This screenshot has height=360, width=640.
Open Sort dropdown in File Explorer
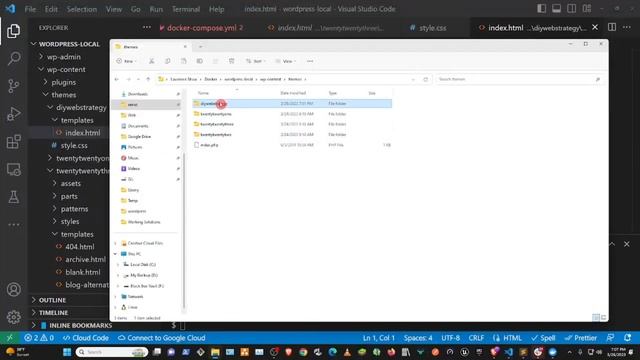pos(255,61)
